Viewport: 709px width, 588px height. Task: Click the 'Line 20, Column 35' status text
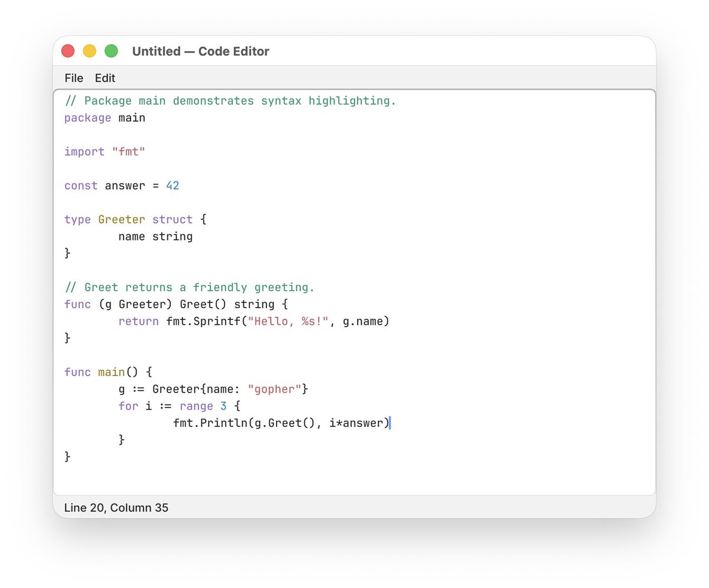[x=116, y=508]
